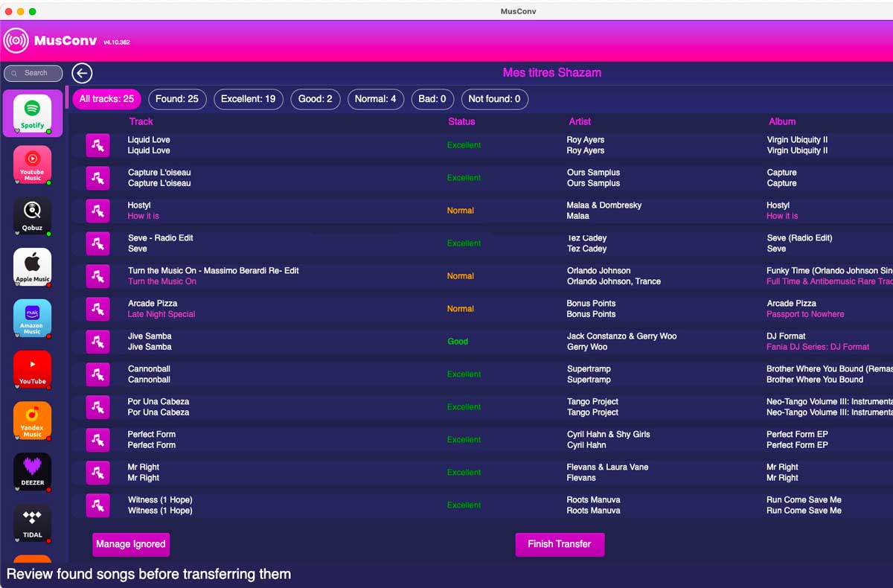Click into the Search field

[x=33, y=73]
